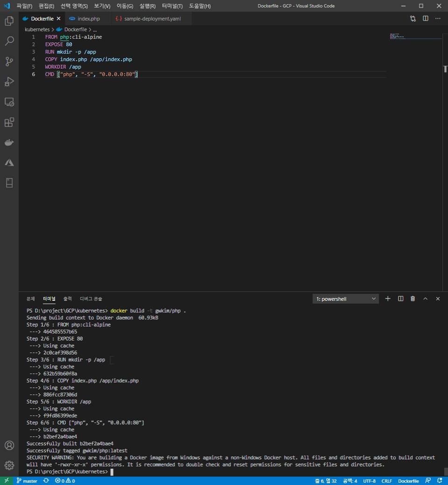Click the EXPOSE 80 line in editor
This screenshot has width=448, height=485.
(x=58, y=44)
